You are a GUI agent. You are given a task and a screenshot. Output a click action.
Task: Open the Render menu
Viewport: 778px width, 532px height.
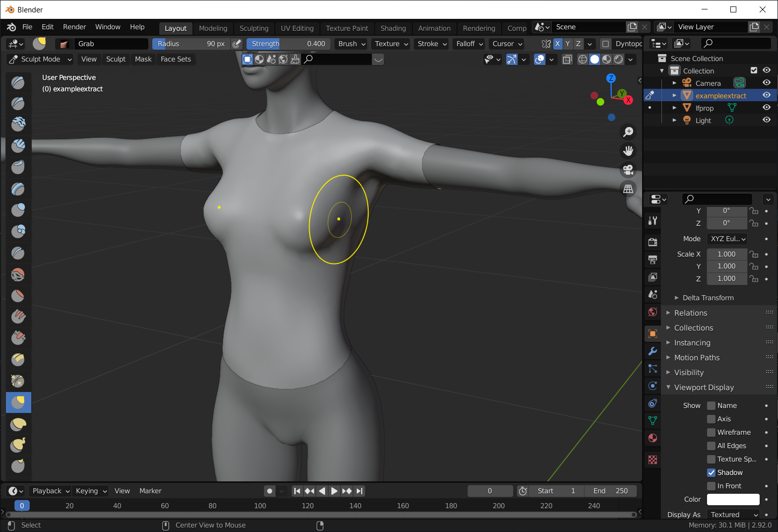[74, 27]
